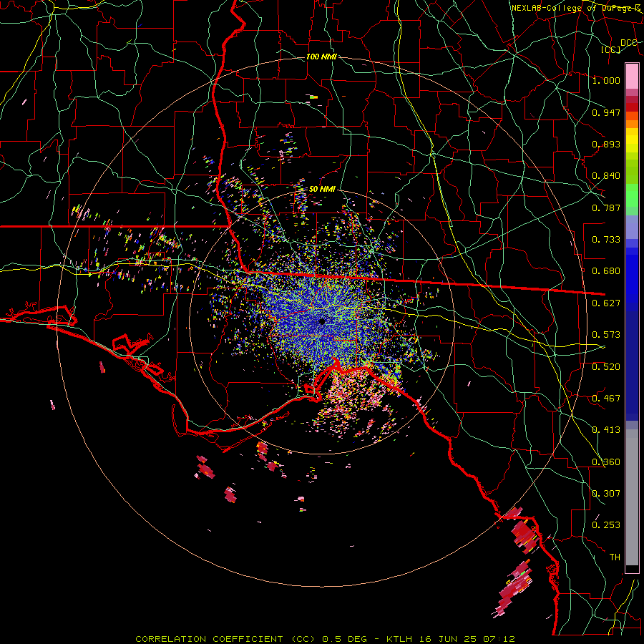The height and width of the screenshot is (644, 644).
Task: Click the 0.947 color scale label
Action: [x=606, y=112]
